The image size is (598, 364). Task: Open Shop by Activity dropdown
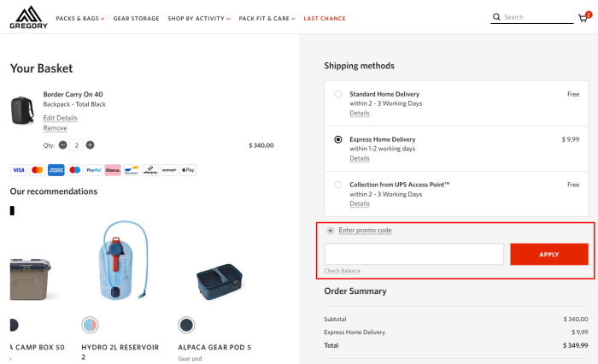tap(199, 18)
